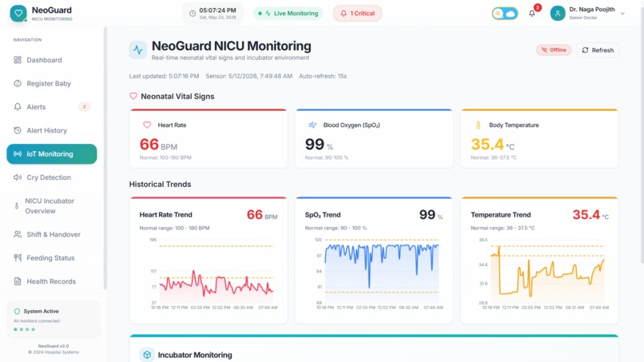Screen dimensions: 644x362
Task: Click the Register Baby icon
Action: point(18,83)
